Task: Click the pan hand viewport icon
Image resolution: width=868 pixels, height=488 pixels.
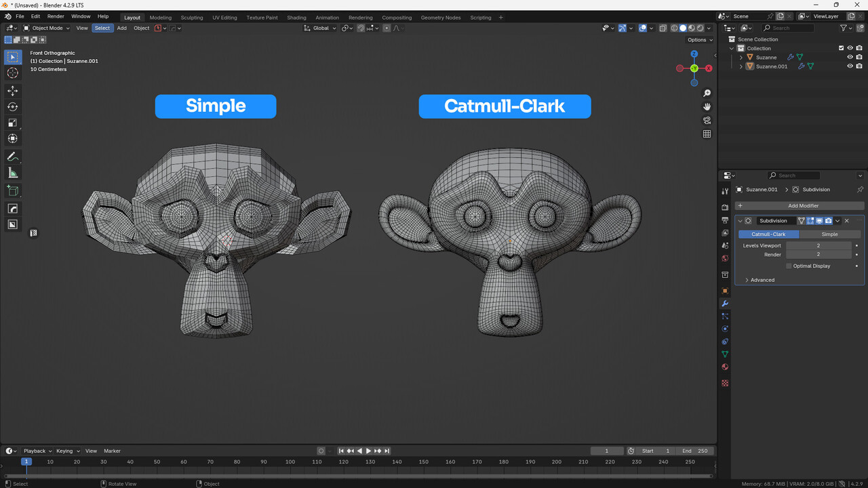Action: [707, 106]
